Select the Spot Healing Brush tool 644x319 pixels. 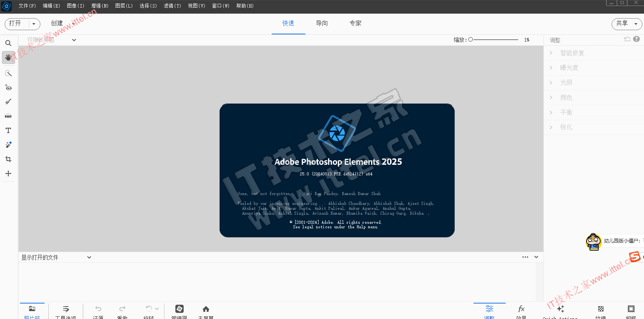point(8,145)
